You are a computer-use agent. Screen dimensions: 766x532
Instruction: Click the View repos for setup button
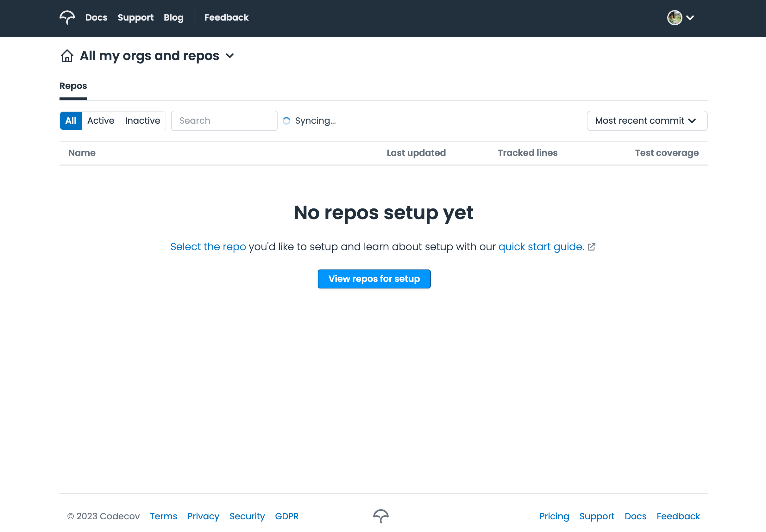point(374,279)
